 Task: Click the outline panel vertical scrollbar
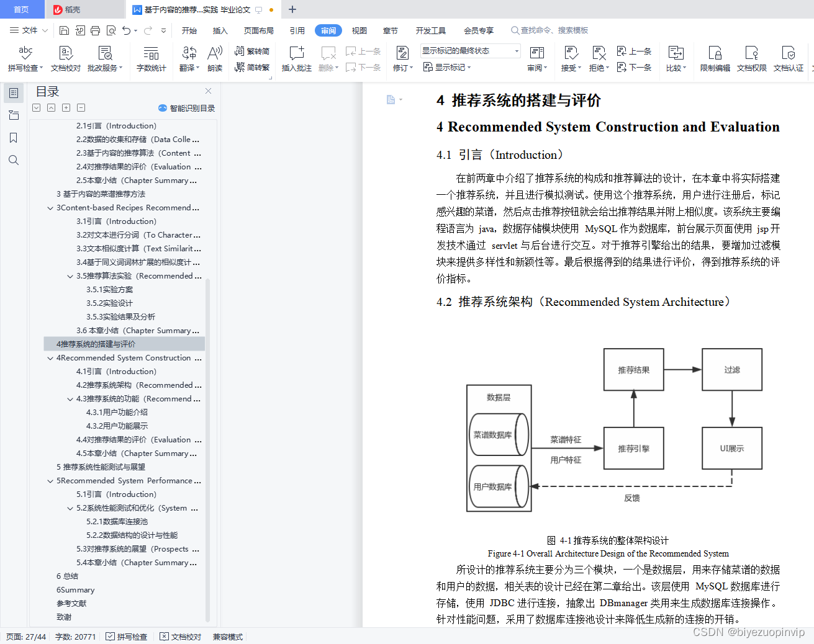(x=208, y=450)
